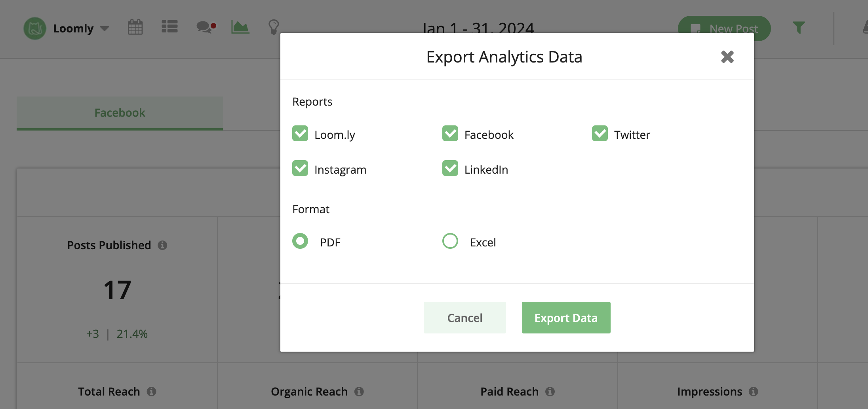Uncheck the LinkedIn report checkbox
The image size is (868, 409).
(x=450, y=169)
